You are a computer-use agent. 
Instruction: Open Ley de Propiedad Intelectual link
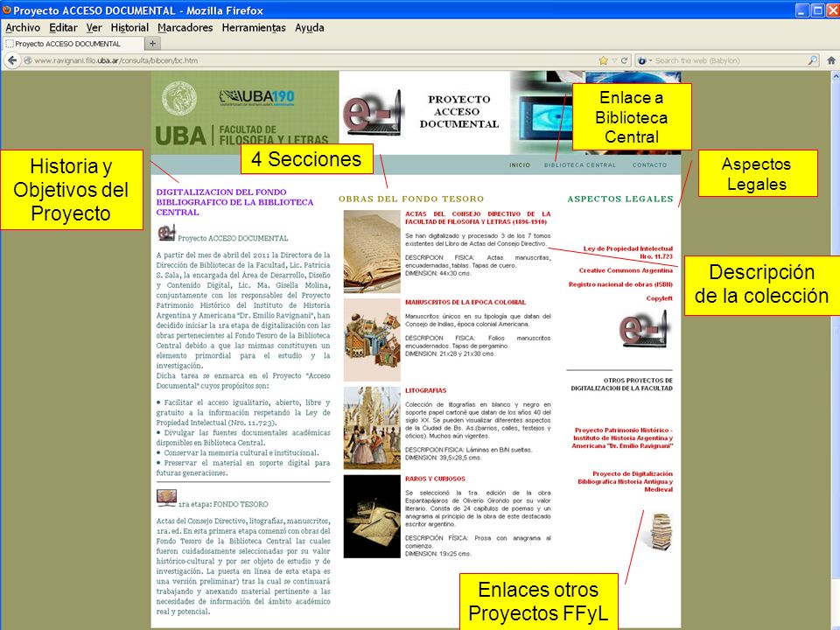tap(628, 252)
